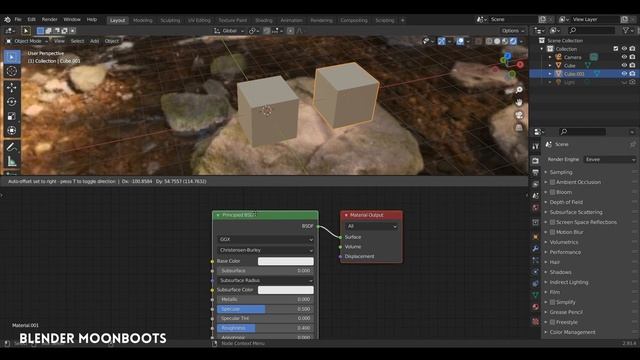Click the pan view hand icon
640x360 pixels.
[519, 102]
